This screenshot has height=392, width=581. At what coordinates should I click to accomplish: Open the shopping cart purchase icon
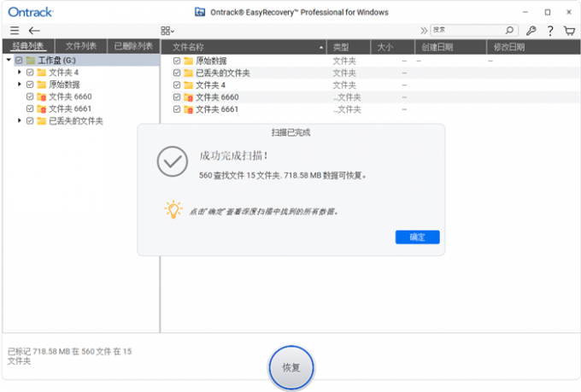570,31
